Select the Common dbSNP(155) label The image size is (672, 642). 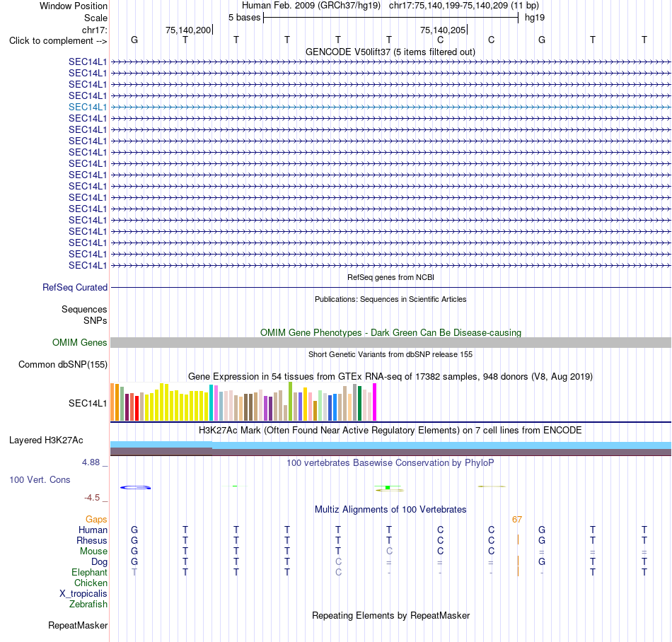coord(62,364)
